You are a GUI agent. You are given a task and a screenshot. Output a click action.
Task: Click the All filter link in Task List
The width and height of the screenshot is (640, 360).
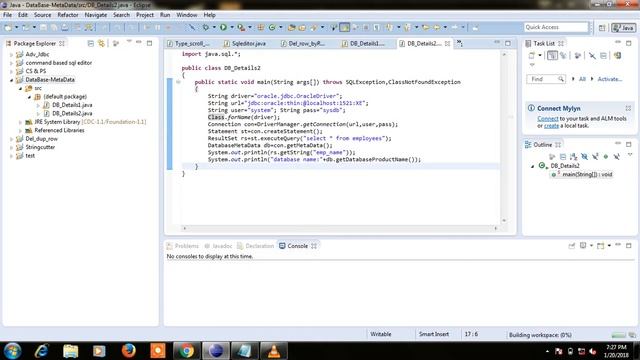(582, 79)
